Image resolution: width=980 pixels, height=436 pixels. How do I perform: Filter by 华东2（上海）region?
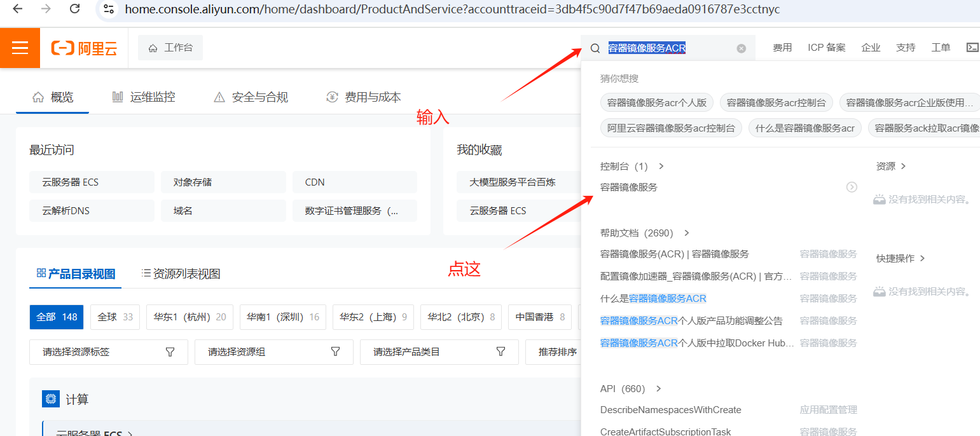[x=373, y=317]
